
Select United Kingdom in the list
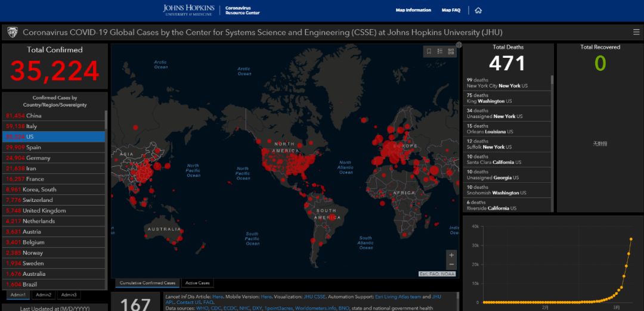point(54,210)
